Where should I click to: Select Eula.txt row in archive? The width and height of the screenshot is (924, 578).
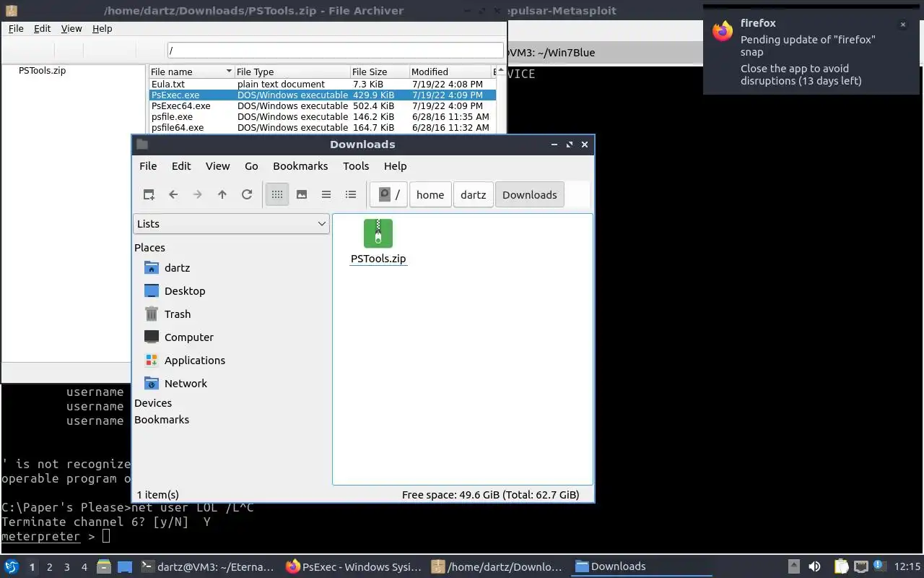coord(322,84)
